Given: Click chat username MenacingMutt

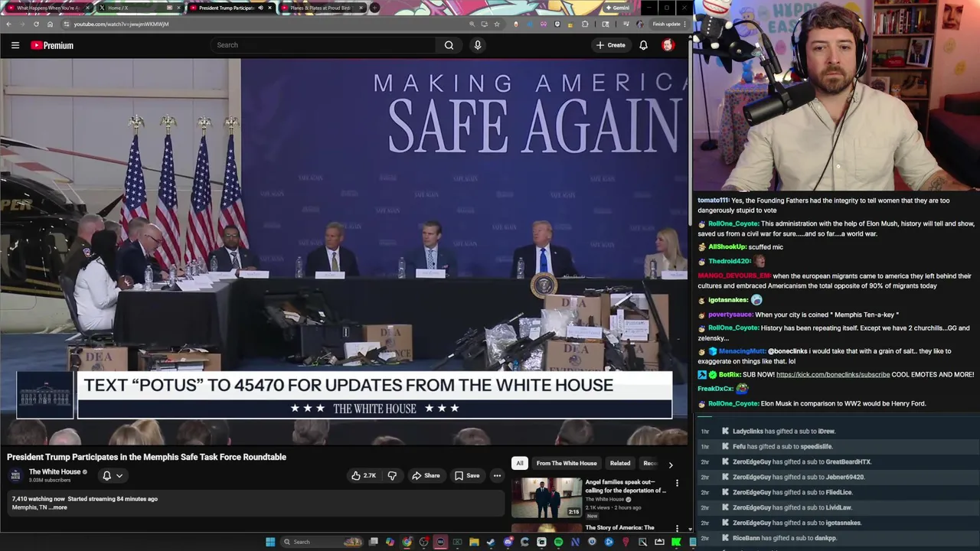Looking at the screenshot, I should click(x=742, y=351).
